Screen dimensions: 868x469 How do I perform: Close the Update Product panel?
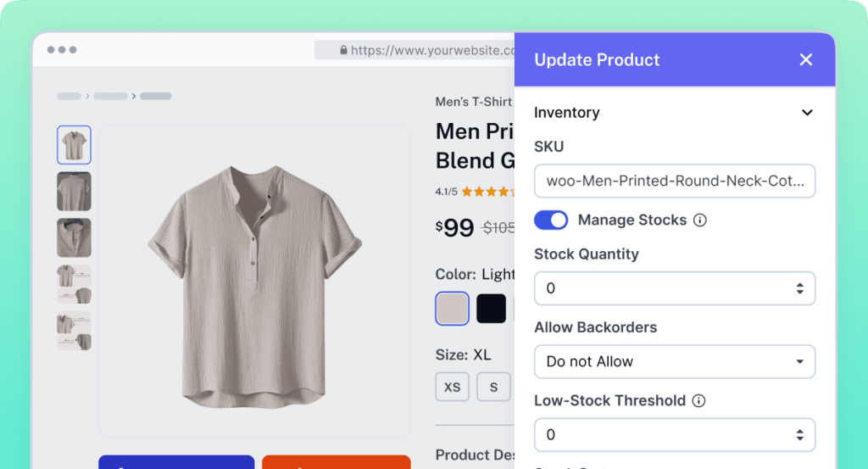coord(805,59)
